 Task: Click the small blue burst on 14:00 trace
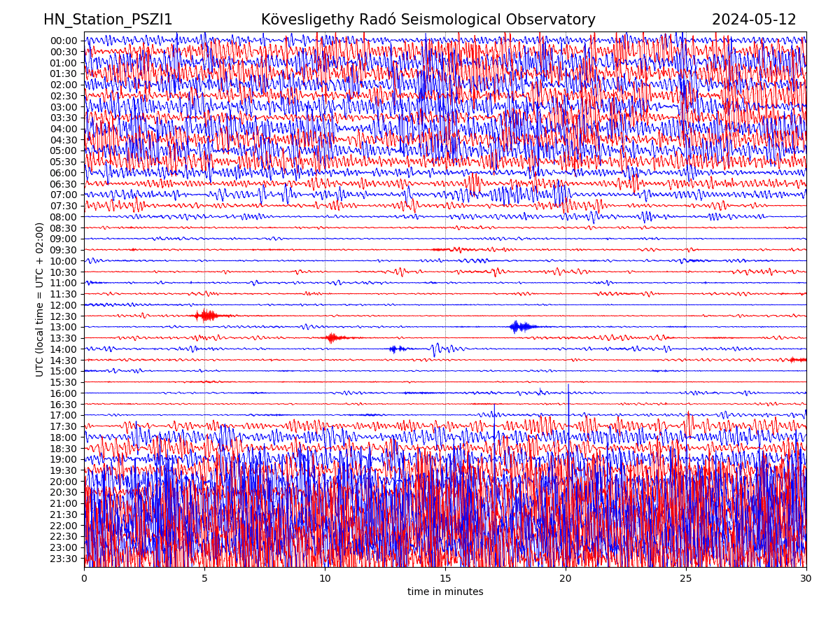pos(396,349)
